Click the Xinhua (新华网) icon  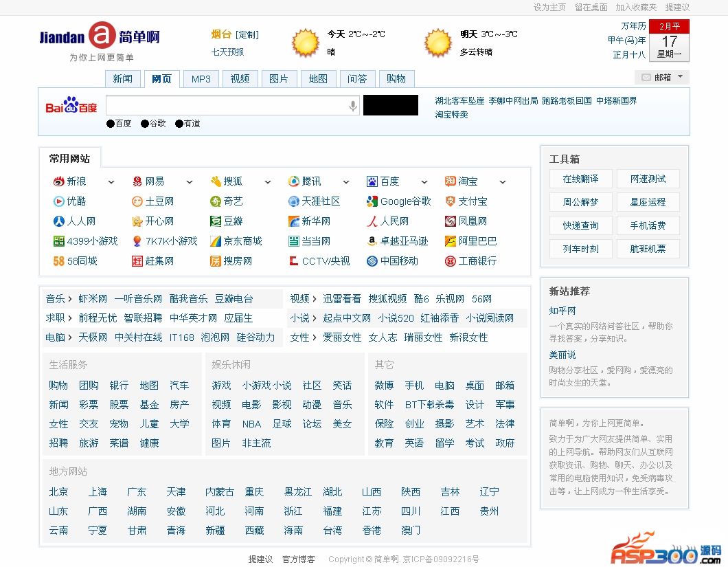(293, 221)
